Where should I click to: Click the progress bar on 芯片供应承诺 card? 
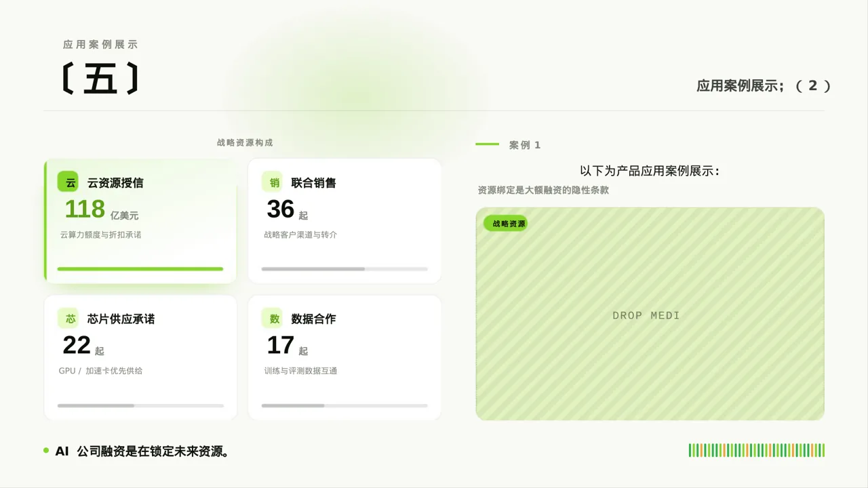click(140, 405)
